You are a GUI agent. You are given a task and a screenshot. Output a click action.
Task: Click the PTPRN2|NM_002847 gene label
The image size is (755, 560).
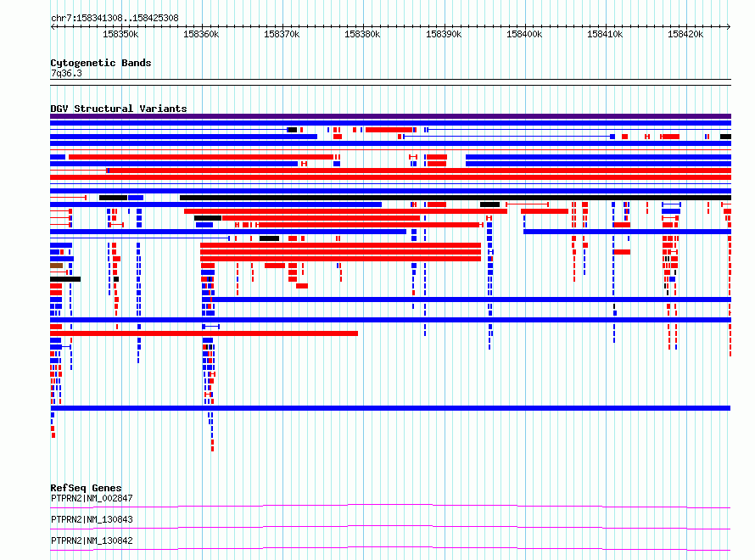click(x=92, y=498)
